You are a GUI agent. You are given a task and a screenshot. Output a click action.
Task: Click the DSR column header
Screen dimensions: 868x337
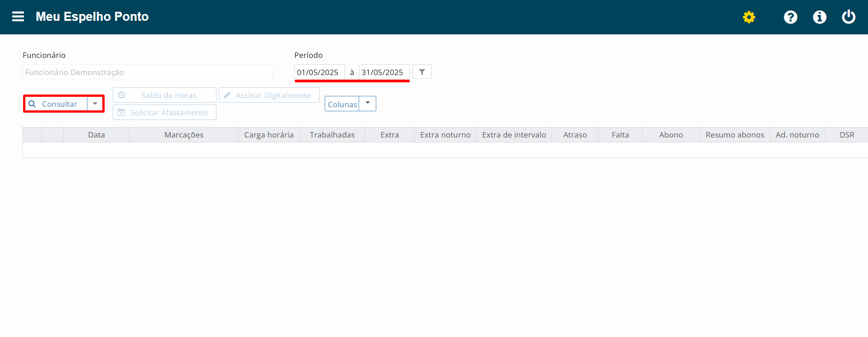847,135
